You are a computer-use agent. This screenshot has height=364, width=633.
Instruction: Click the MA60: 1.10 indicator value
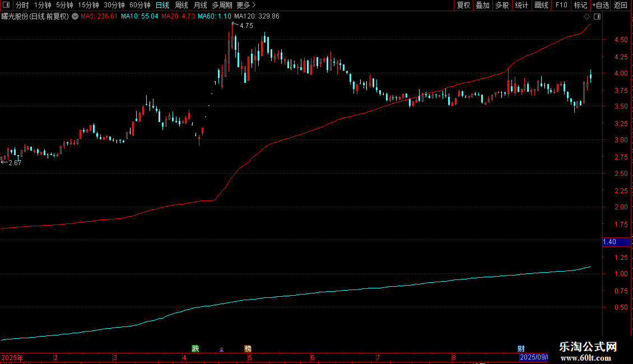pyautogui.click(x=215, y=16)
